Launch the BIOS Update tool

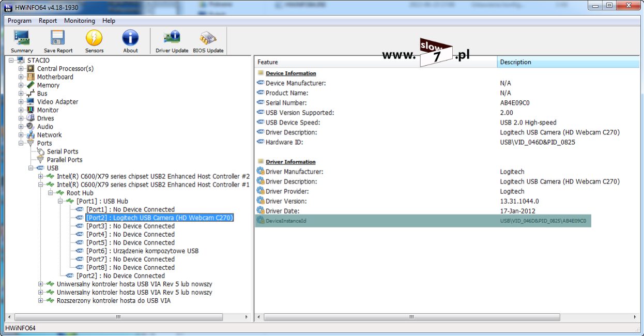point(208,41)
